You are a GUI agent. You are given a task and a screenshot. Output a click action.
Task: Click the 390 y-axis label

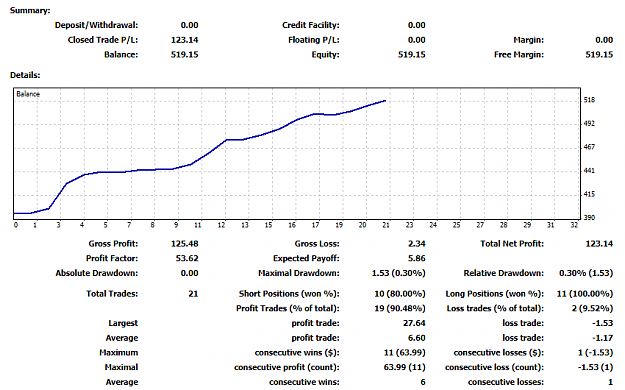click(x=589, y=217)
